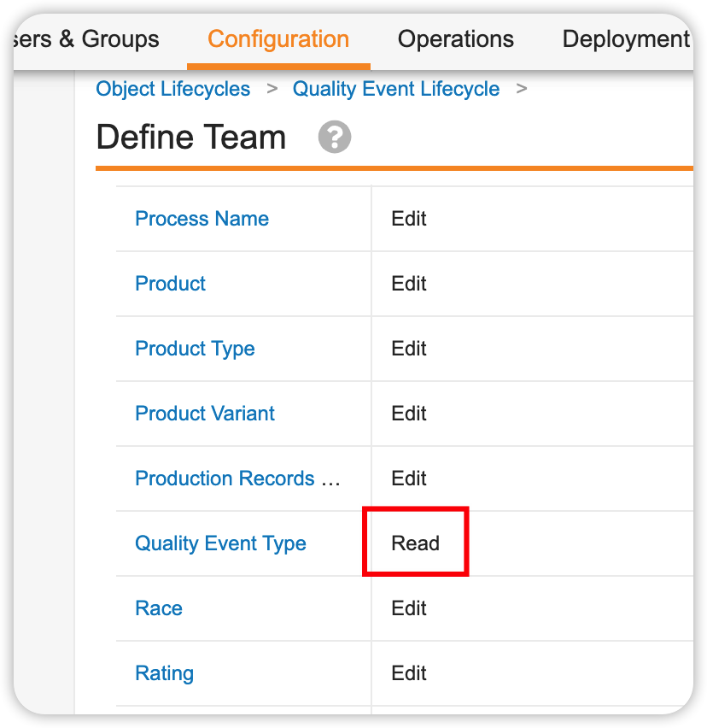Click the Product field link

tap(170, 284)
